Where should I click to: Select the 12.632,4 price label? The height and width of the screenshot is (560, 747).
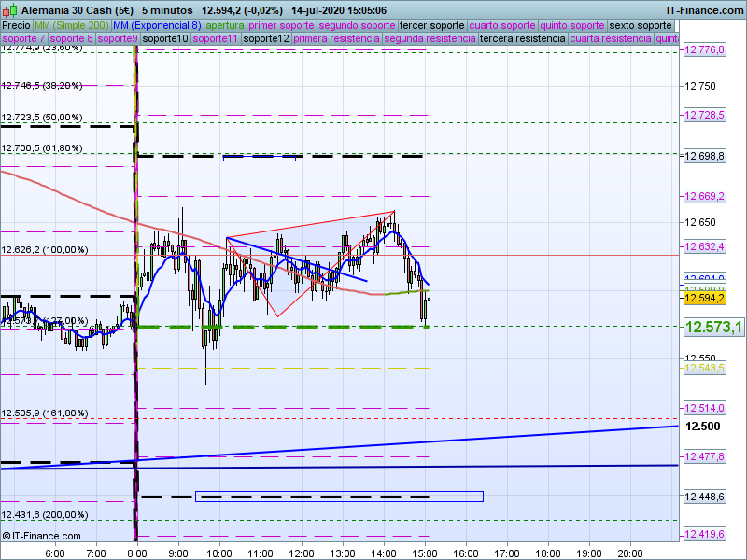tap(705, 246)
